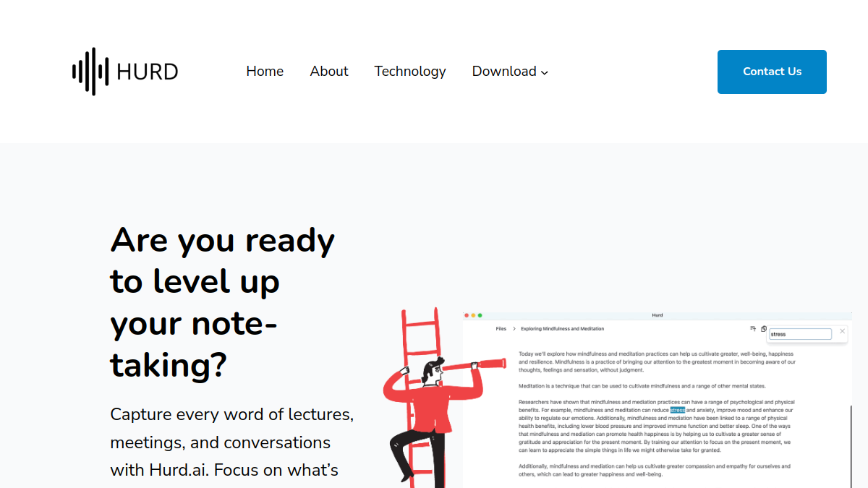Expand the Download dropdown arrow
The height and width of the screenshot is (488, 868).
545,72
